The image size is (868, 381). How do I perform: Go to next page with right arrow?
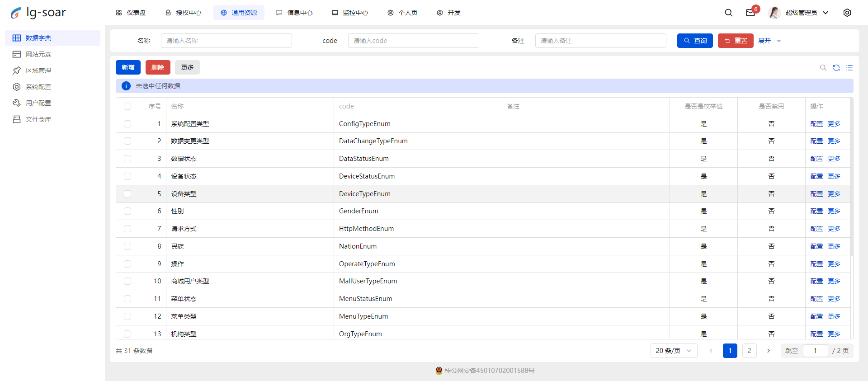tap(769, 351)
